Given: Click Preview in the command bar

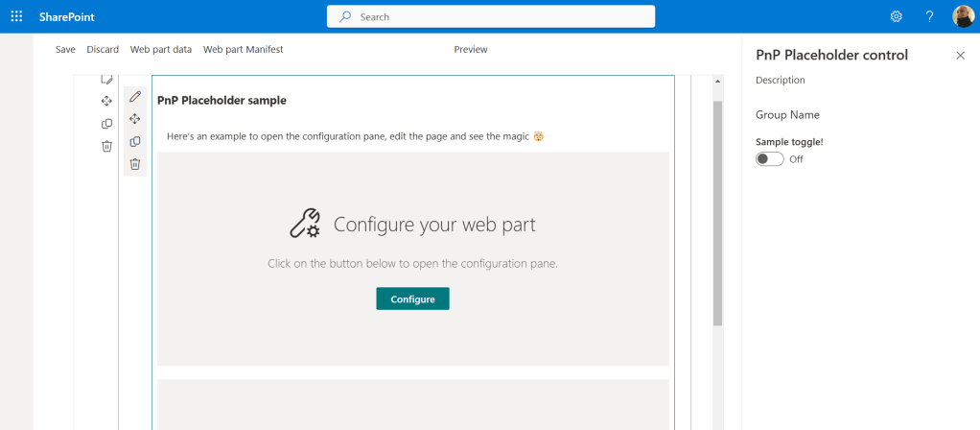Looking at the screenshot, I should click(470, 49).
